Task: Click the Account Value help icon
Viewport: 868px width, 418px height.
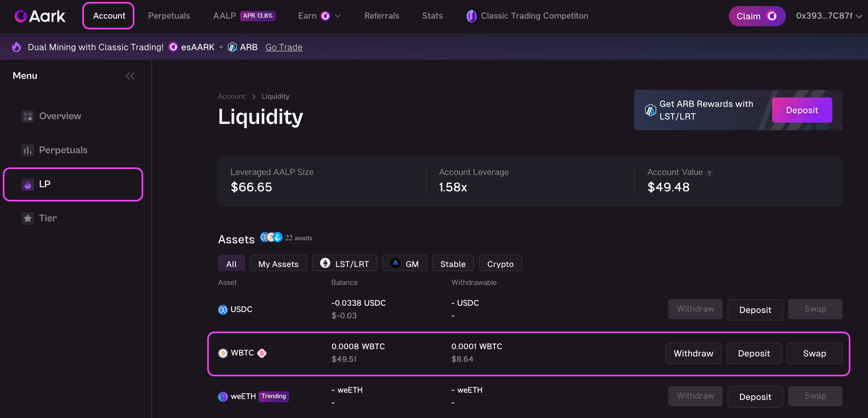Action: (709, 173)
